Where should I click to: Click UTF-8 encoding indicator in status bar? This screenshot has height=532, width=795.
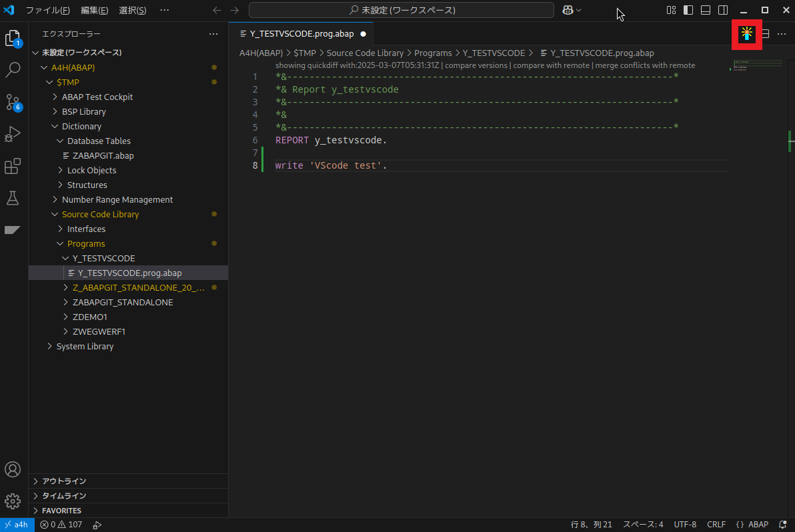[x=685, y=524]
